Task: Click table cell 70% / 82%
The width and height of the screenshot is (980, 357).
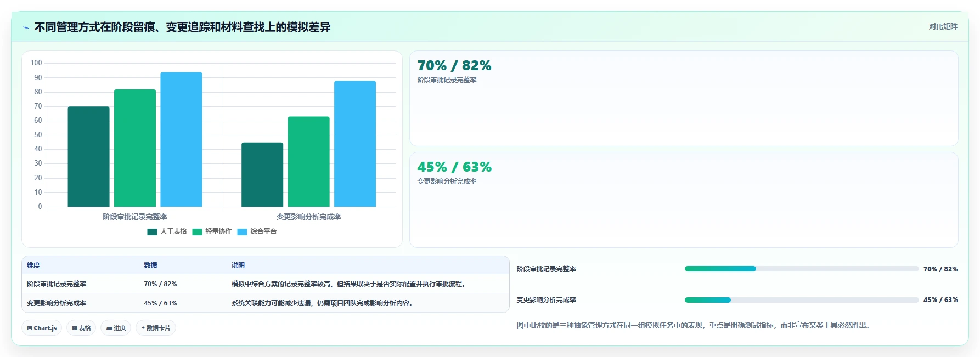Action: pyautogui.click(x=160, y=284)
